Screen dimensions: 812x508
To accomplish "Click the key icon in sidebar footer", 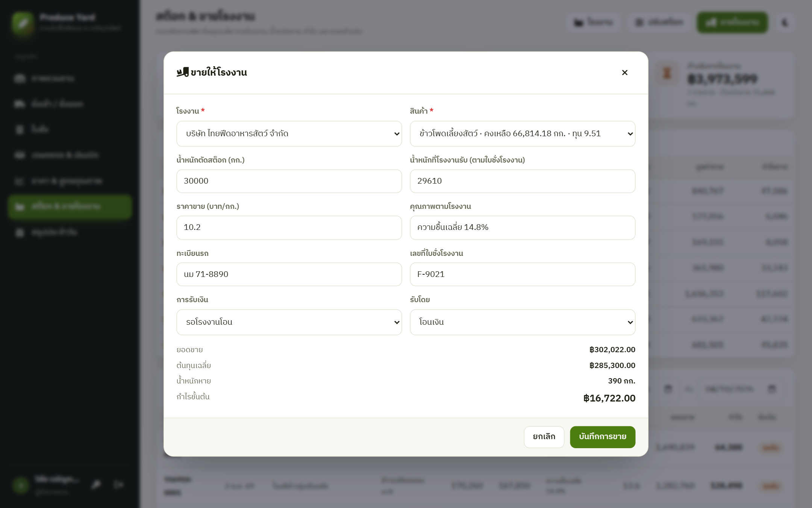I will pos(96,484).
